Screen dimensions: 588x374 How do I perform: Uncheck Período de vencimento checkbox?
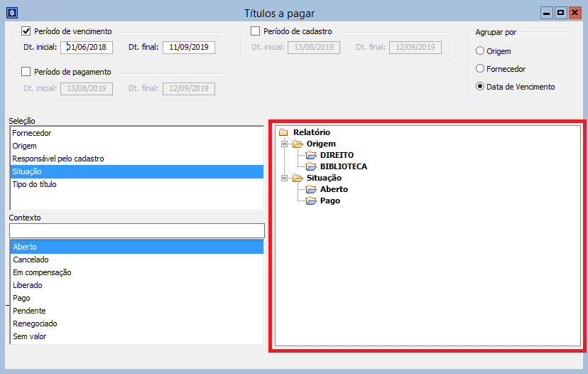coord(26,31)
